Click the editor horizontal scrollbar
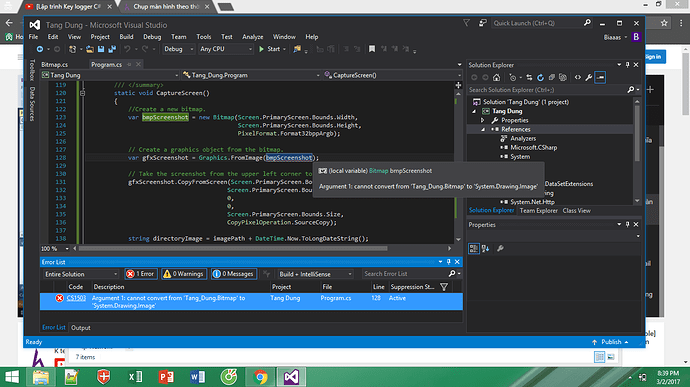This screenshot has height=387, width=690. point(233,249)
